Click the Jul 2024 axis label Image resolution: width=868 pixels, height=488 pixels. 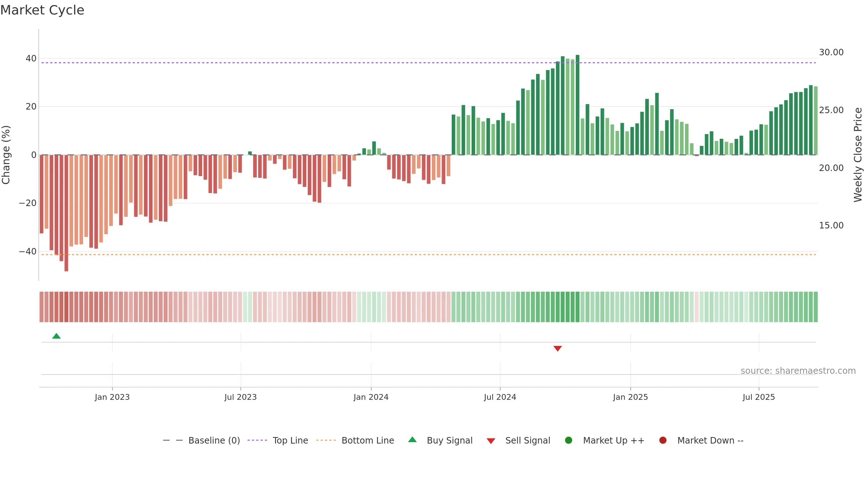[500, 397]
